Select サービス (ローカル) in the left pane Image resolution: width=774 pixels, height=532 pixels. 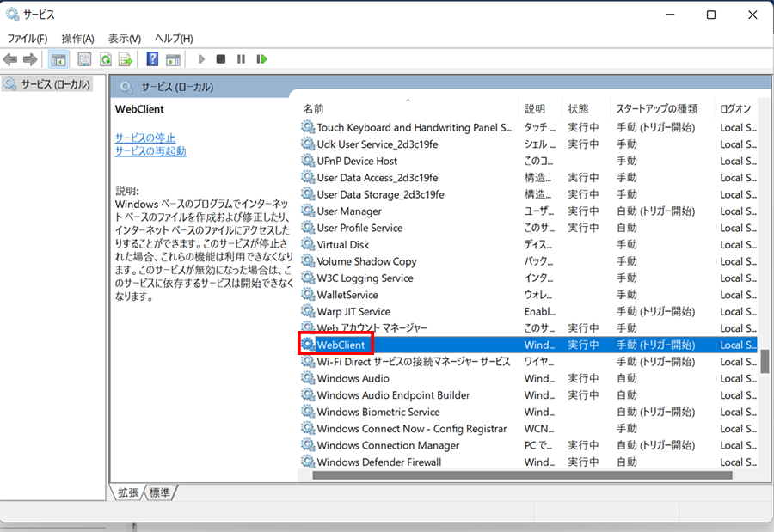52,83
